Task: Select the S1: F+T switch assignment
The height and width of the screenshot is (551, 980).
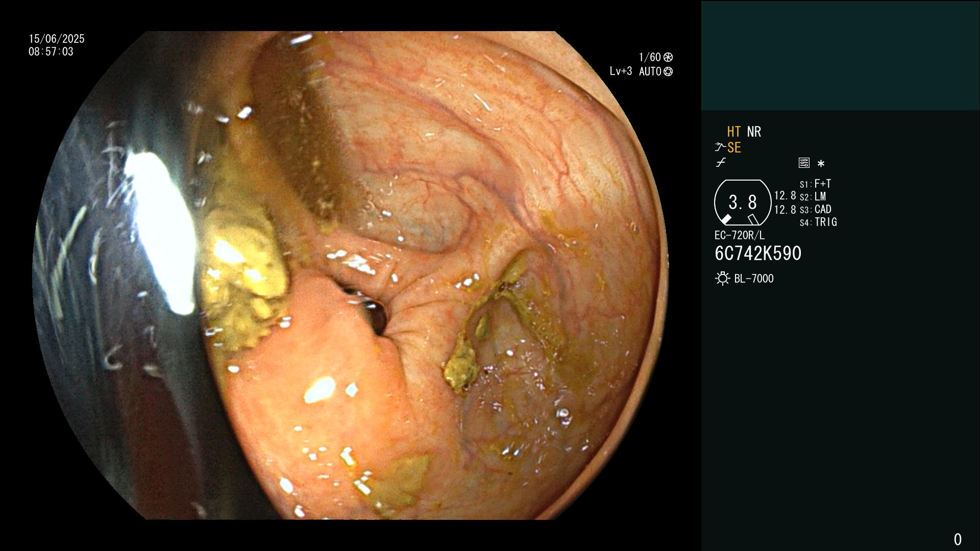Action: (815, 184)
